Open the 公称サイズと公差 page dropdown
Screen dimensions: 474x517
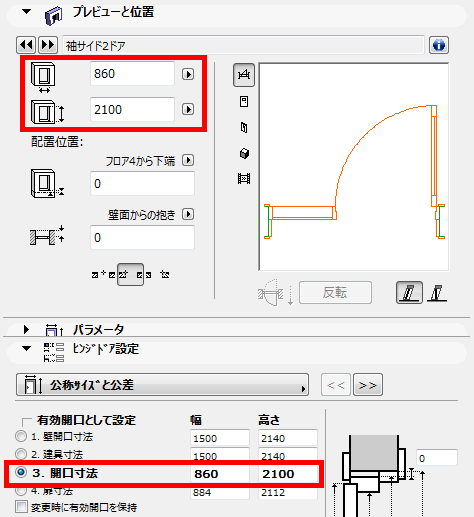[x=162, y=385]
